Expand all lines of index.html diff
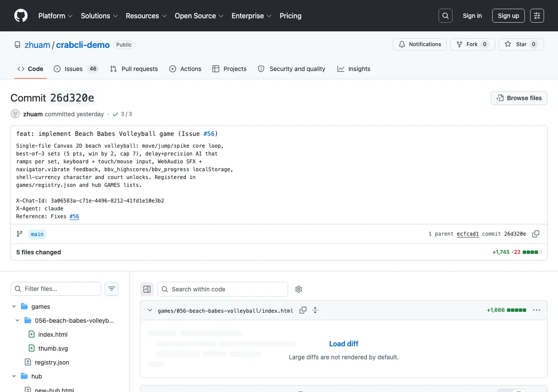Image resolution: width=558 pixels, height=392 pixels. [315, 310]
